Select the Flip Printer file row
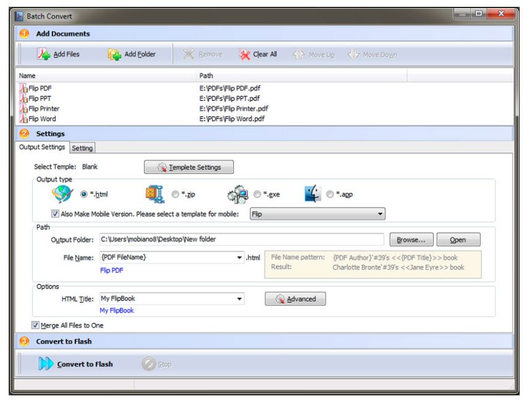 [264, 109]
